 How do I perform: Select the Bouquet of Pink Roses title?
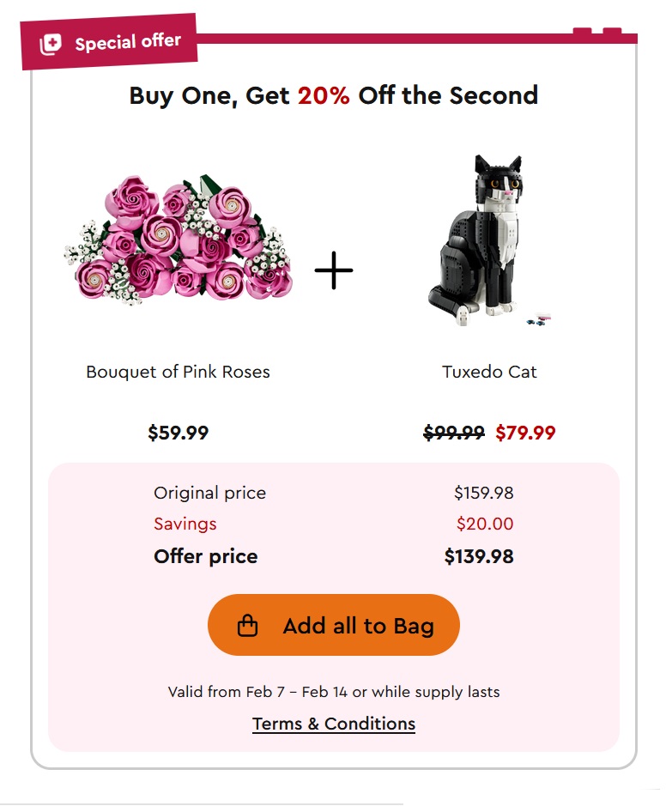178,372
